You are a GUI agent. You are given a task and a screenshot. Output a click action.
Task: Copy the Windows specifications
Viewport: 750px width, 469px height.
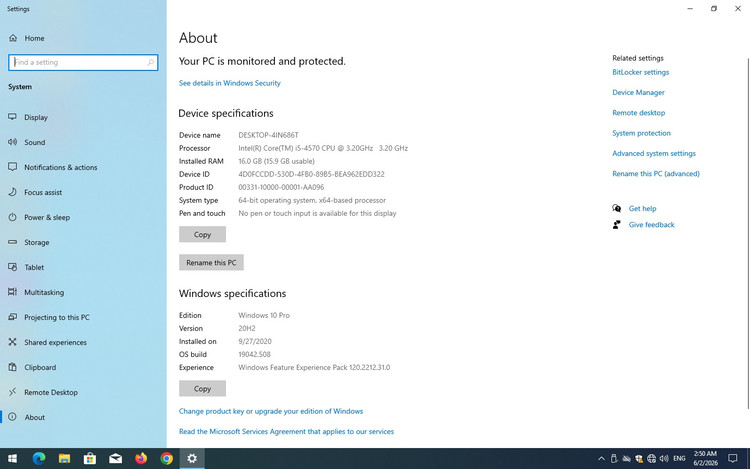coord(202,389)
